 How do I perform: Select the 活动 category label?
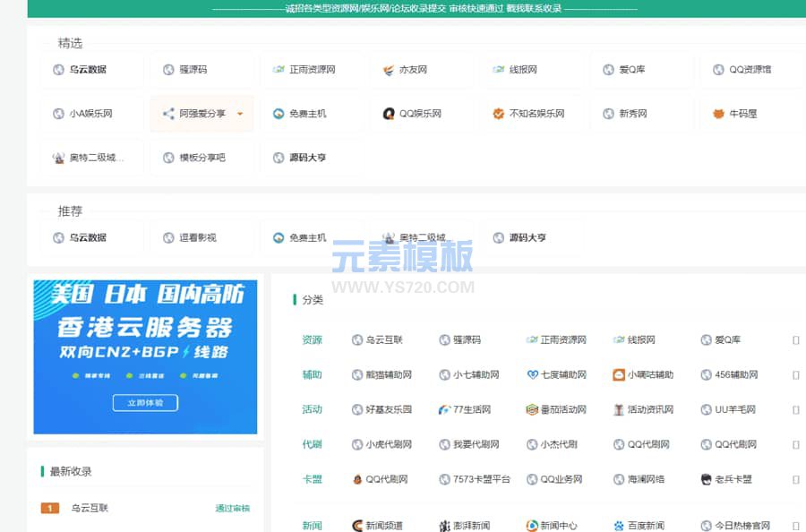coord(312,409)
